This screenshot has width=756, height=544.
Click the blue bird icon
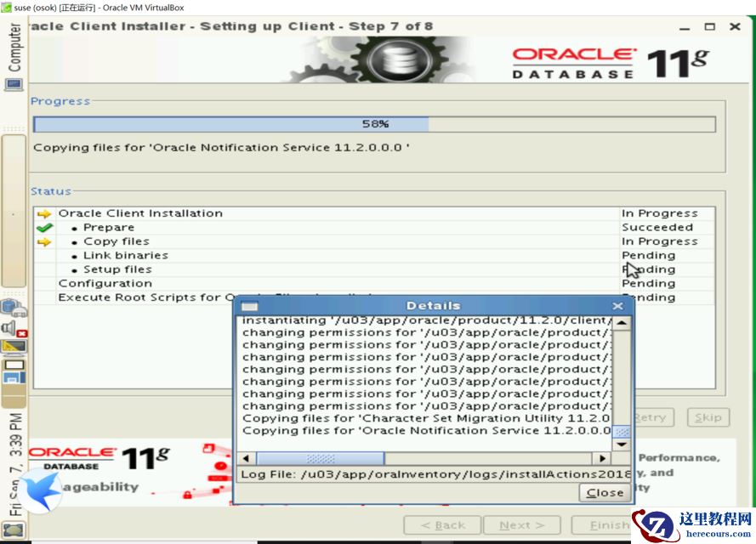point(41,492)
